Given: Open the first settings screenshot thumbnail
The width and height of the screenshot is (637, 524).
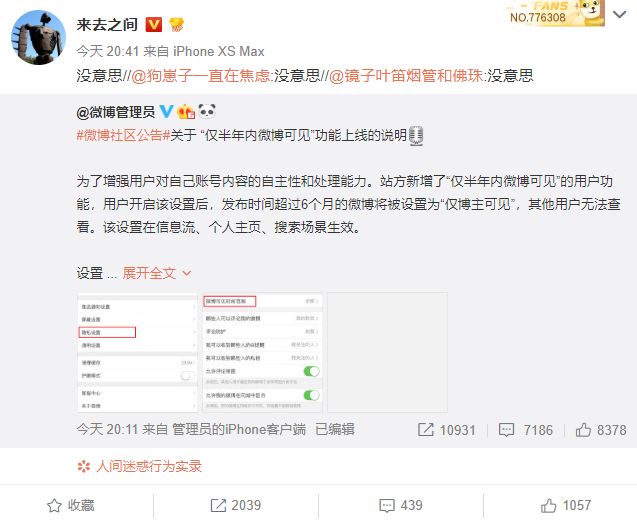Looking at the screenshot, I should coord(137,352).
